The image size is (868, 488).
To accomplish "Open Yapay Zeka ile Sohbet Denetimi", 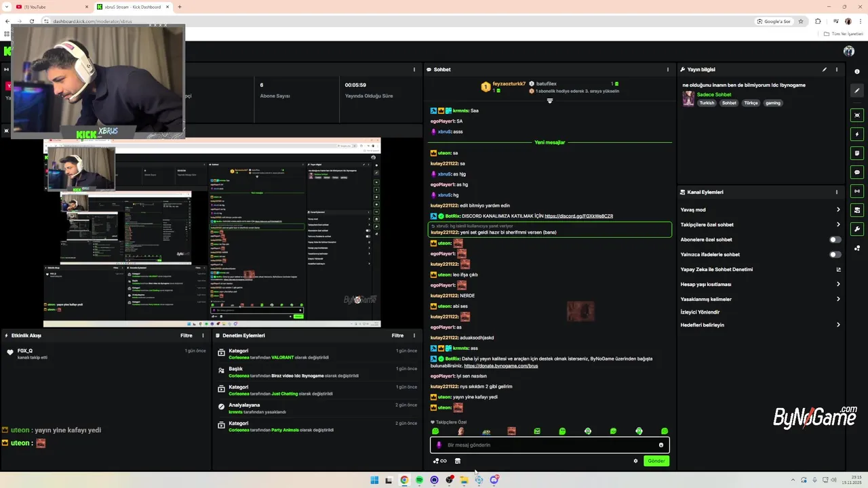I will pos(761,269).
